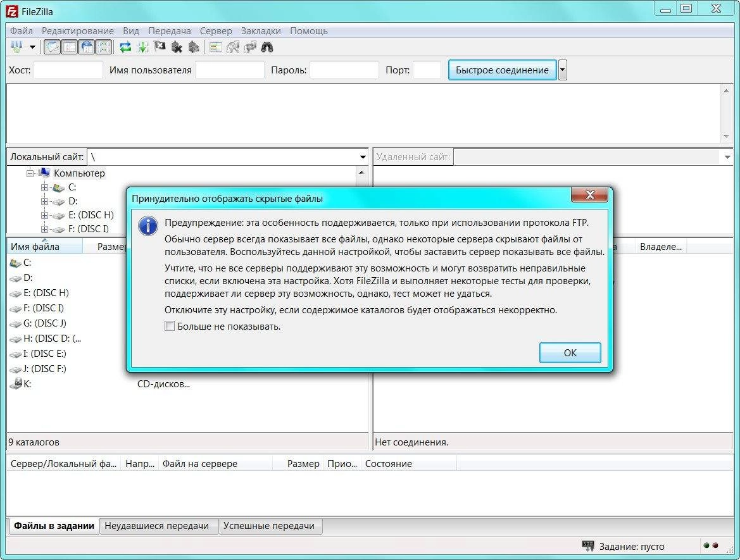Expand the D: drive tree node
This screenshot has height=560, width=740.
(44, 201)
